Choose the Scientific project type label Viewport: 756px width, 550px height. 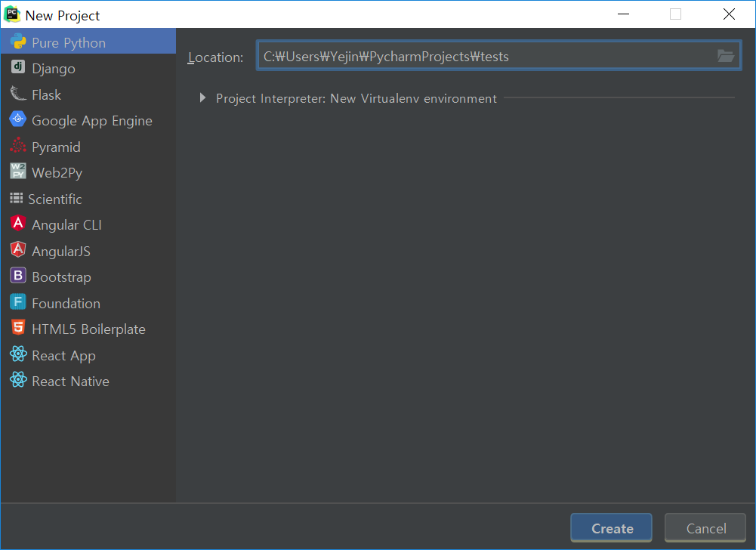pyautogui.click(x=55, y=199)
